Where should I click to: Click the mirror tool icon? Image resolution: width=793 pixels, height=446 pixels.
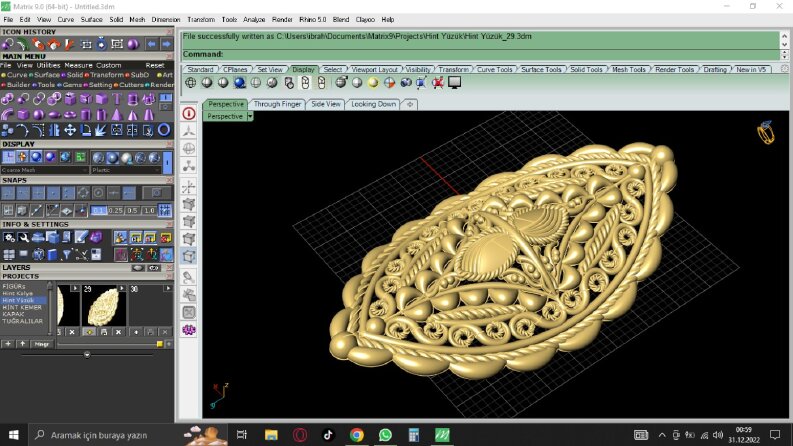54,130
